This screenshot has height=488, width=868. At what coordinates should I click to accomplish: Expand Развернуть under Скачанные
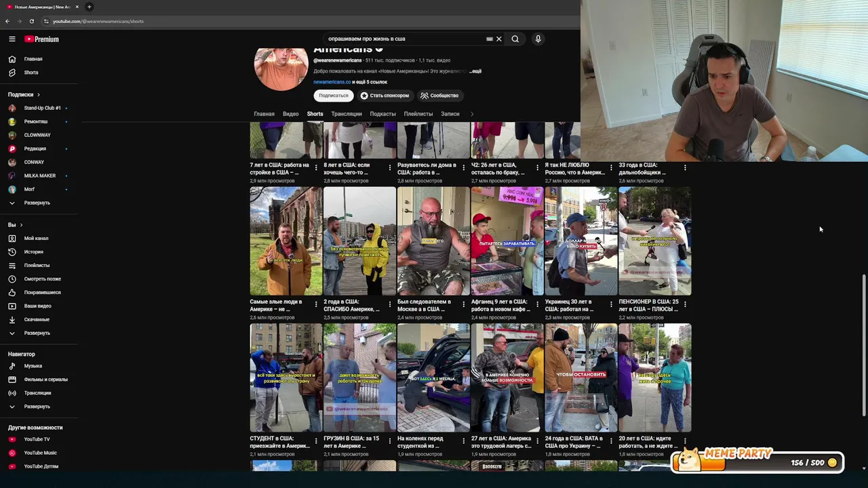coord(39,333)
